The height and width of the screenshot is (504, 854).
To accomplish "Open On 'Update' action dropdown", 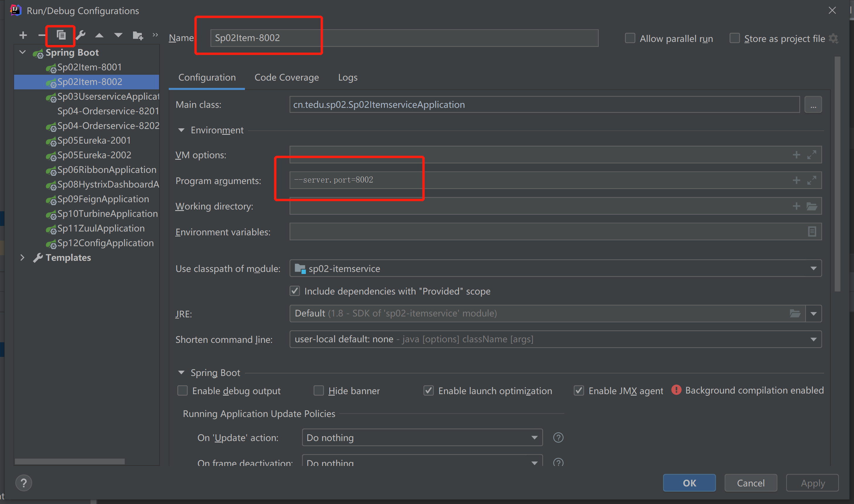I will (x=534, y=437).
